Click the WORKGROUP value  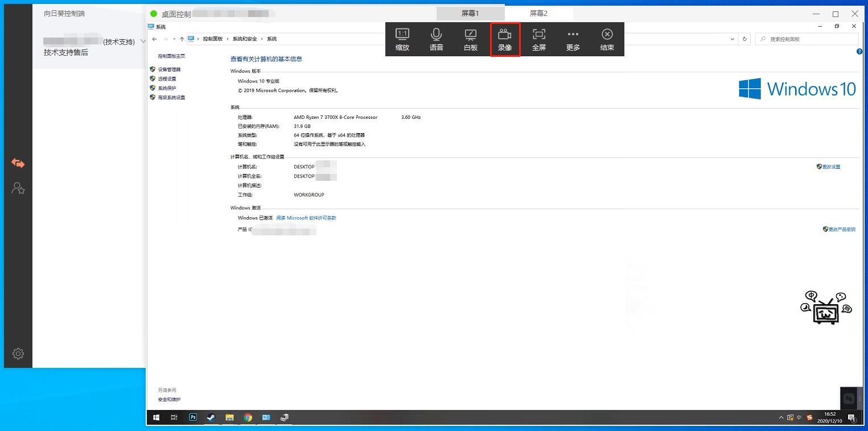click(x=309, y=194)
